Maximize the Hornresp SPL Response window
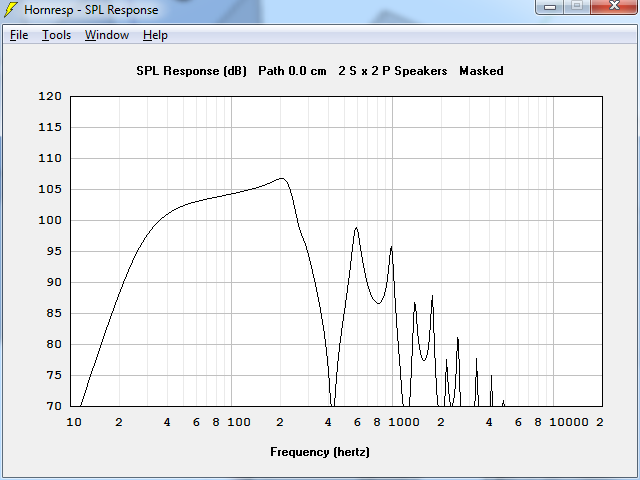Image resolution: width=640 pixels, height=480 pixels. pyautogui.click(x=577, y=7)
